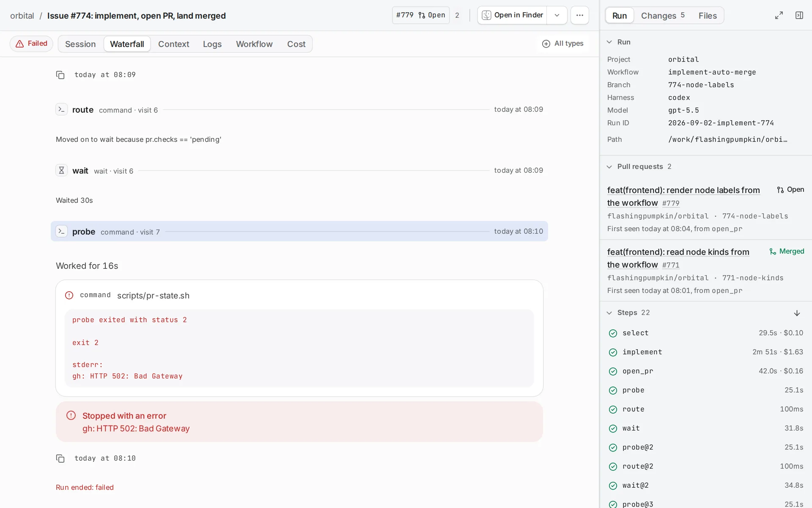Click the All types filter plus icon

(546, 44)
